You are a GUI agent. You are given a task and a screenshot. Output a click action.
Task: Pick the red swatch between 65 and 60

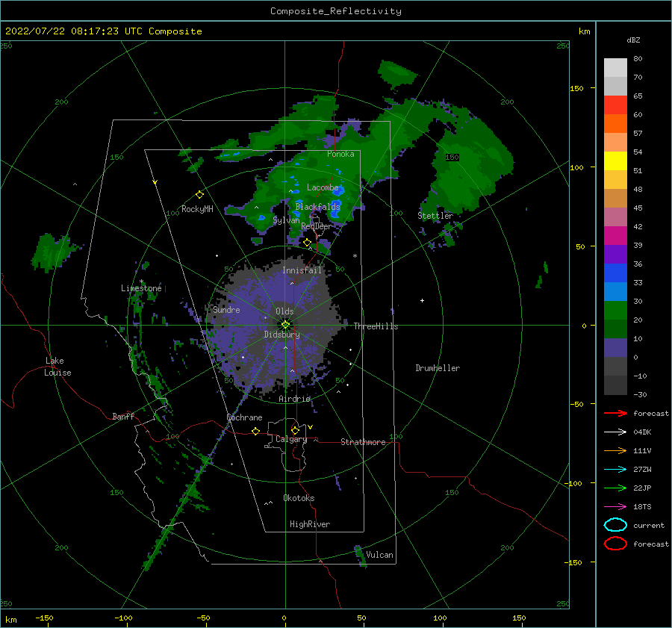(x=615, y=105)
